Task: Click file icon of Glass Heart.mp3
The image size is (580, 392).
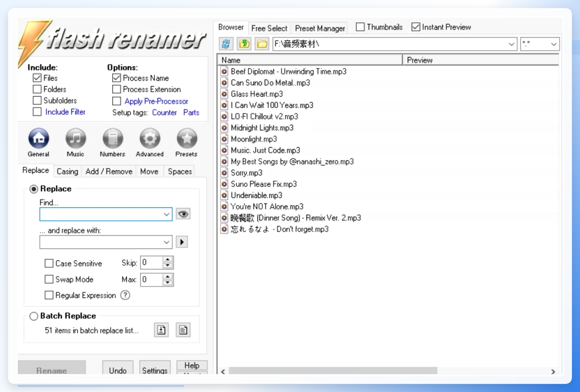Action: coord(224,94)
